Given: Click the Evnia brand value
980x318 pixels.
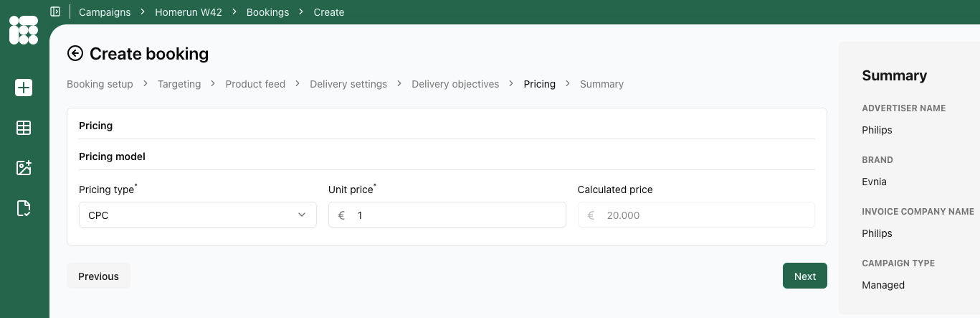Looking at the screenshot, I should (874, 182).
